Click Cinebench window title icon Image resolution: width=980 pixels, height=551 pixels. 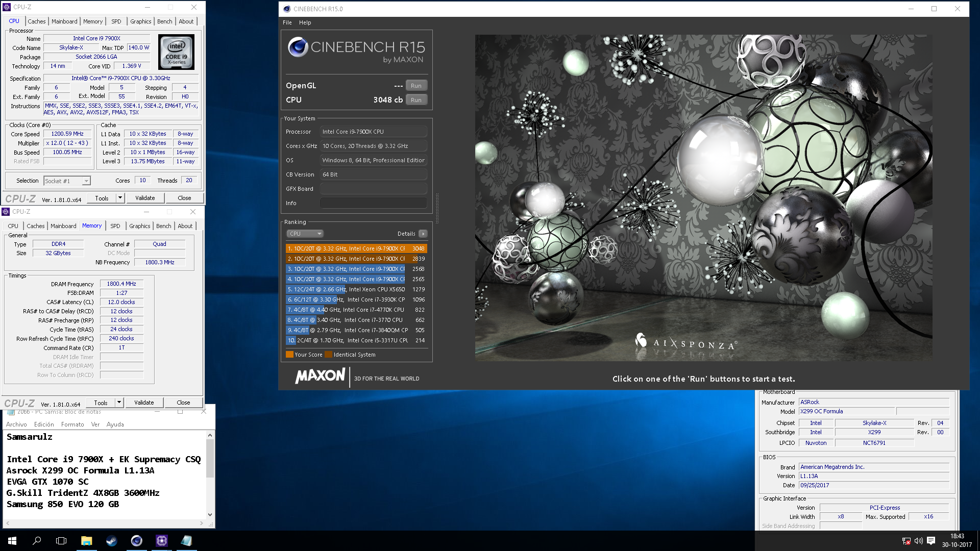point(287,9)
